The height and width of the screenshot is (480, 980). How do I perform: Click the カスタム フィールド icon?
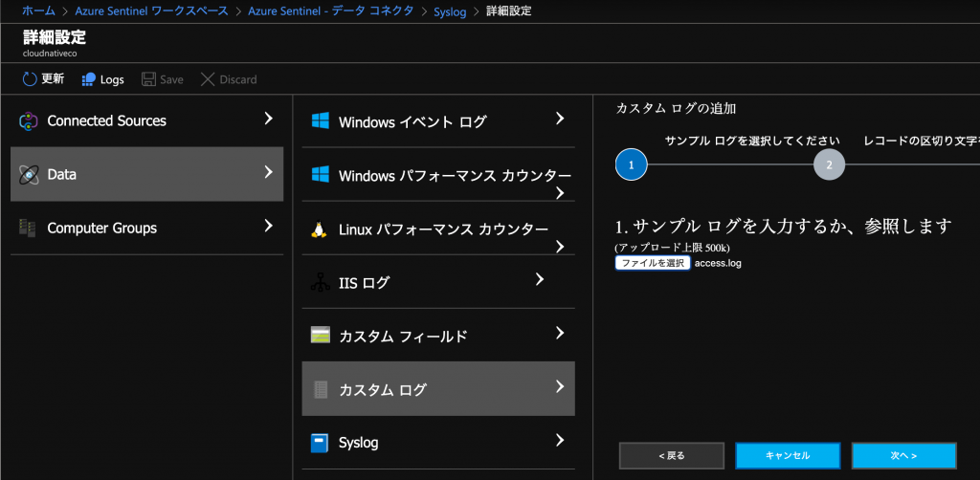click(x=320, y=336)
